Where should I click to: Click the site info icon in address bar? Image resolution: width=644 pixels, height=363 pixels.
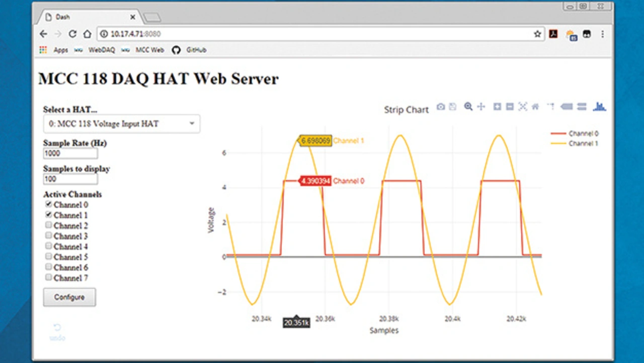104,34
